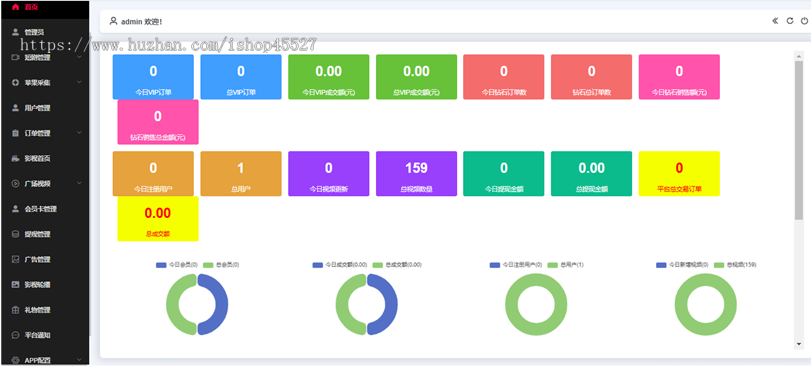Screen dimensions: 811x366
Task: Click the database icon beside 提现管理
Action: coord(15,234)
